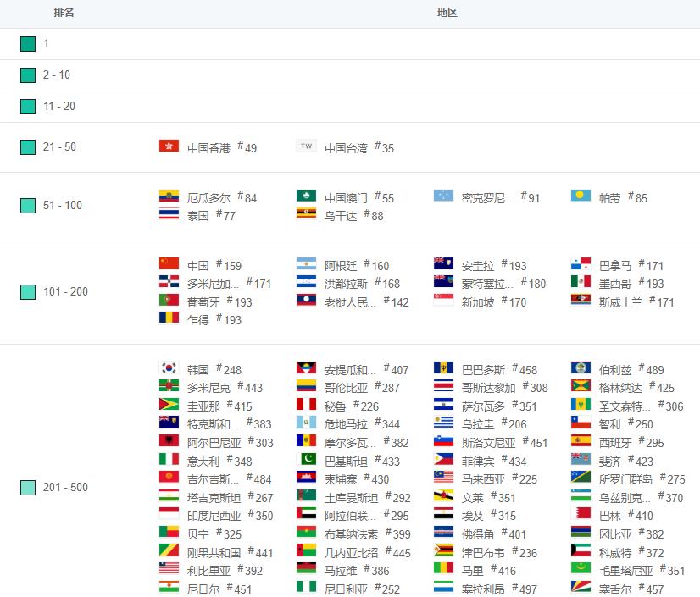Click the 哥斯达黎加 #308 entry
The image size is (700, 597).
[491, 386]
